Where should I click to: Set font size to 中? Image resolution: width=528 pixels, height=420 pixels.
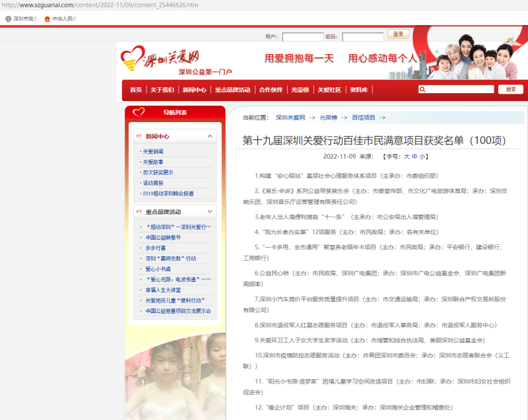(414, 157)
